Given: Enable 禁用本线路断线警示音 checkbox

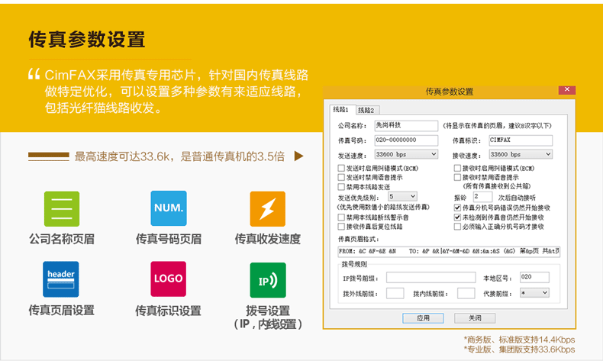Looking at the screenshot, I should coord(340,217).
